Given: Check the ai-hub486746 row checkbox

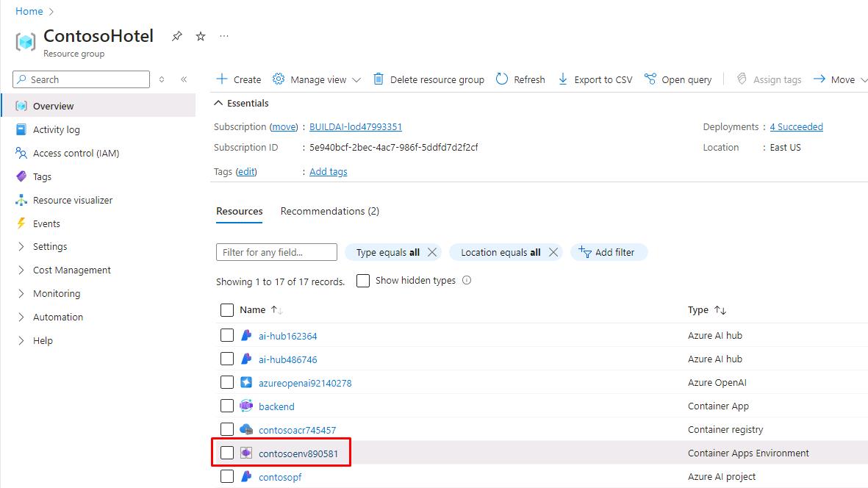Looking at the screenshot, I should point(227,359).
